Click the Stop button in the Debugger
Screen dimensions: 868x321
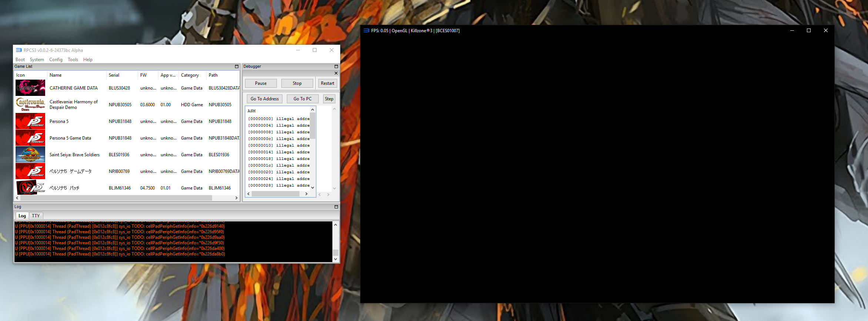(297, 83)
